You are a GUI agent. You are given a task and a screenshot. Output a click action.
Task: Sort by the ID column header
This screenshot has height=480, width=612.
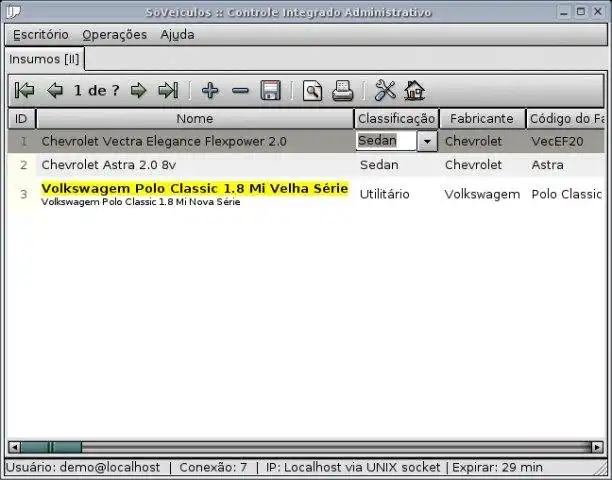coord(21,119)
